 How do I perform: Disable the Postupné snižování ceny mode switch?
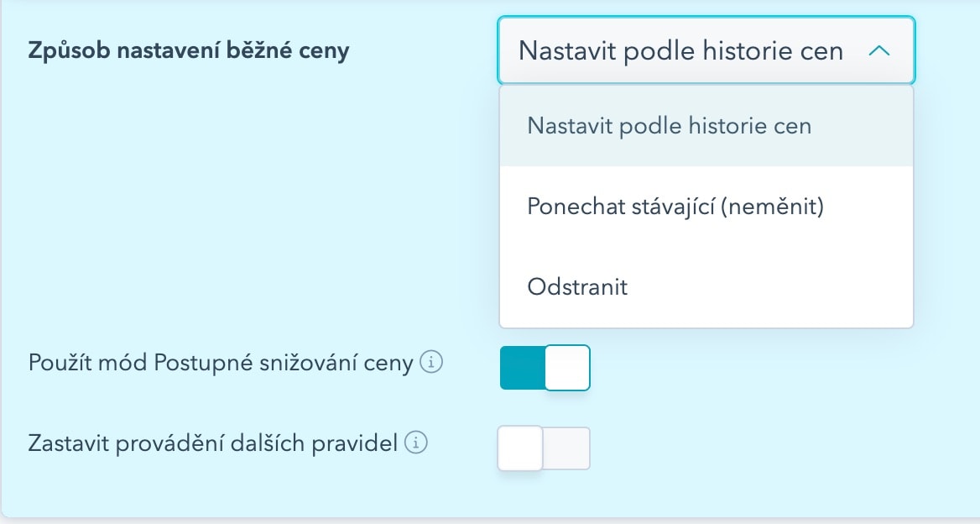[x=545, y=368]
